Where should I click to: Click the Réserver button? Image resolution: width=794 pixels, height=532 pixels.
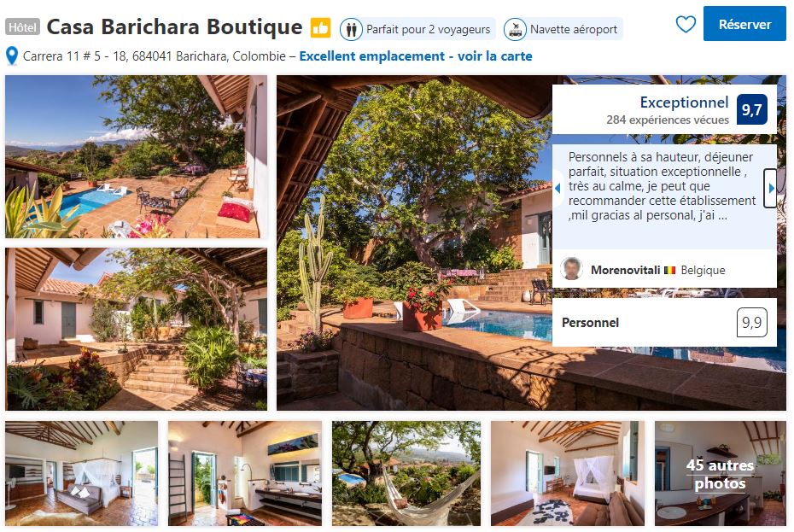tap(744, 24)
